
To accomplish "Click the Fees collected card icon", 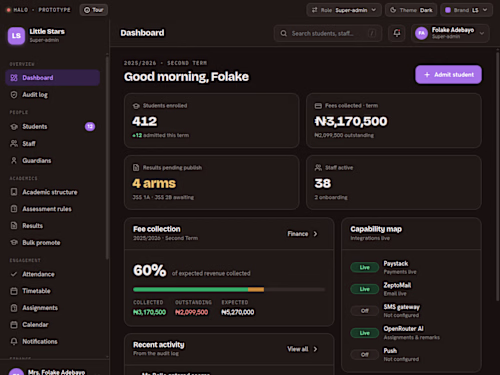I will (x=318, y=106).
